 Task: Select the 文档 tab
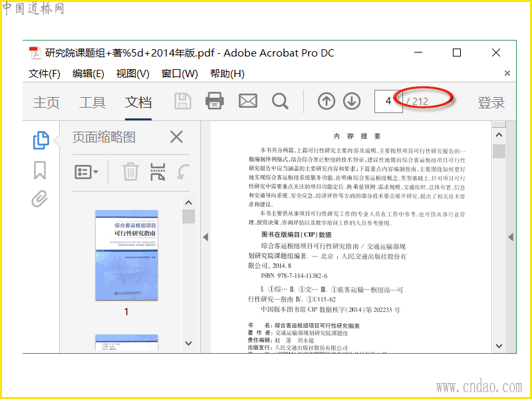tap(138, 102)
